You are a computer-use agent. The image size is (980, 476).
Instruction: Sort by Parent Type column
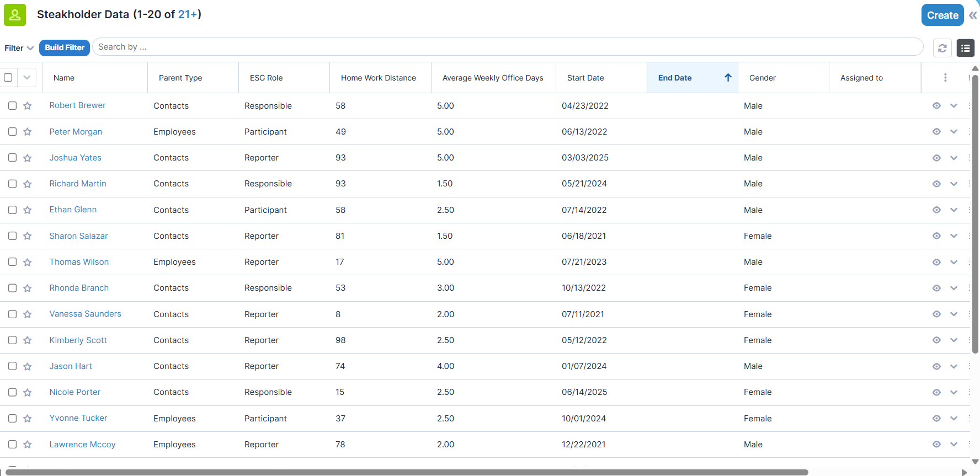(x=180, y=78)
